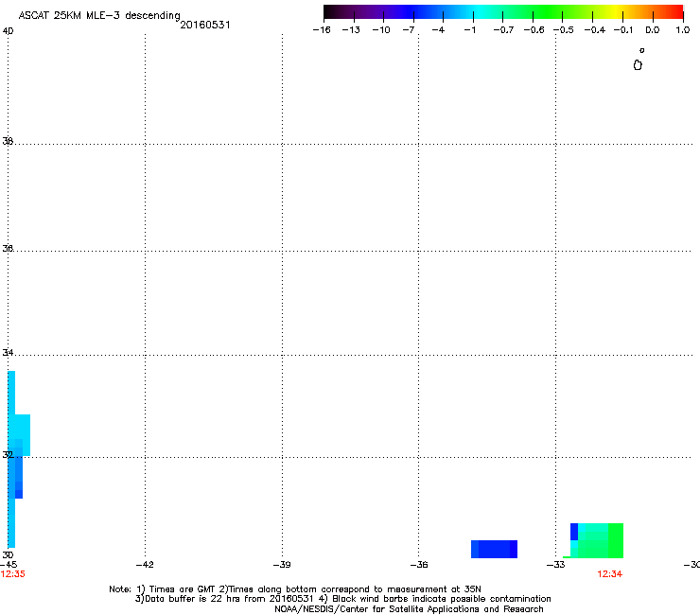Click the longitude -45 axis label
Screen dimensions: 700x615
[x=9, y=565]
